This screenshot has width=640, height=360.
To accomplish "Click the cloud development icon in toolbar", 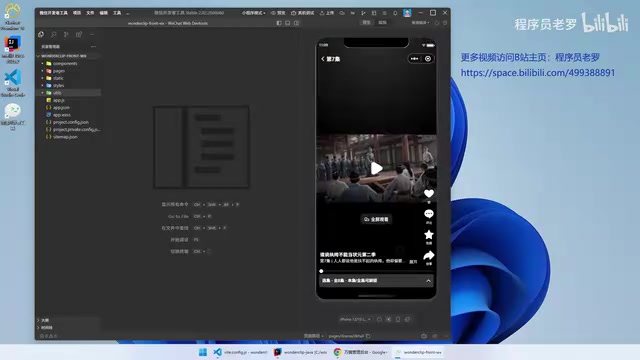I will tap(342, 13).
